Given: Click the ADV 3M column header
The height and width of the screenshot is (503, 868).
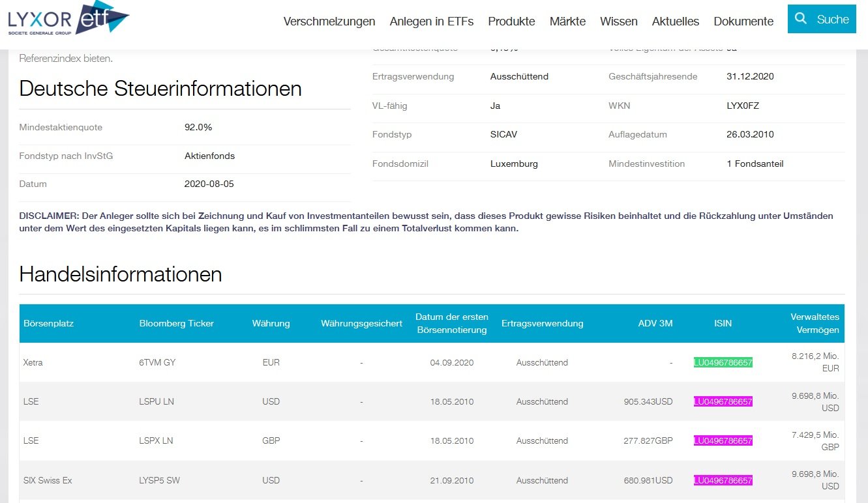Looking at the screenshot, I should click(x=656, y=323).
